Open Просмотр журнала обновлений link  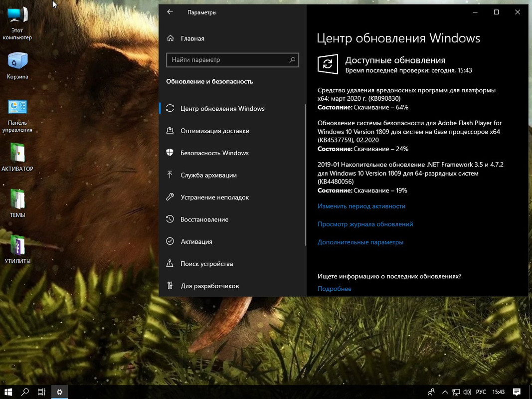[365, 224]
